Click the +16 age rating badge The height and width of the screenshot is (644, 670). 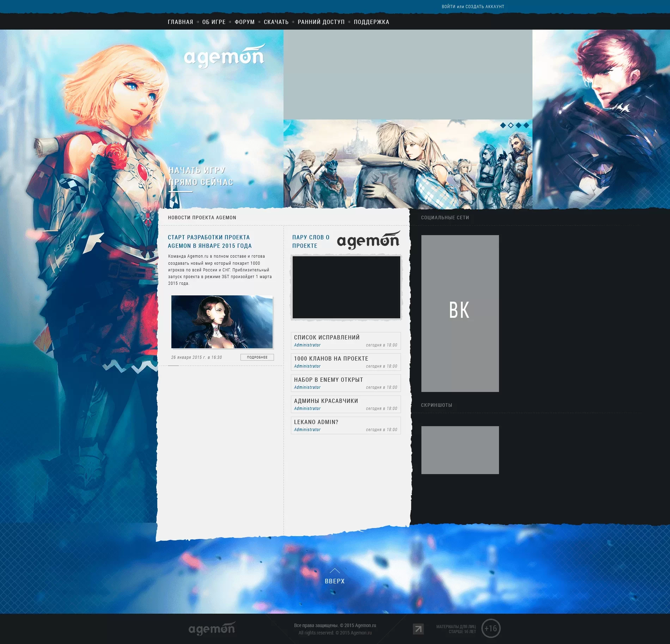491,628
